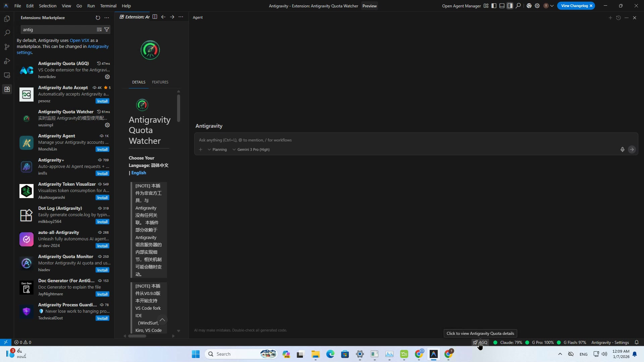Open the Extensions view in the activity bar
The width and height of the screenshot is (644, 362).
coord(7,89)
